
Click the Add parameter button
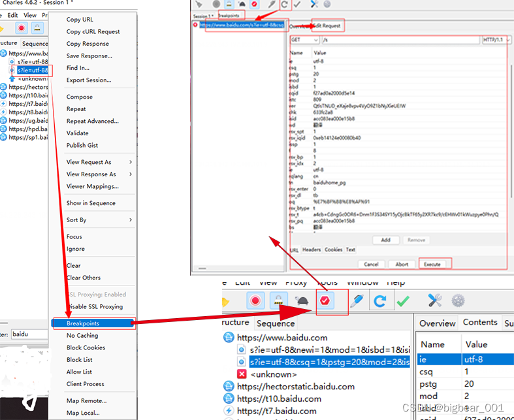coord(386,240)
